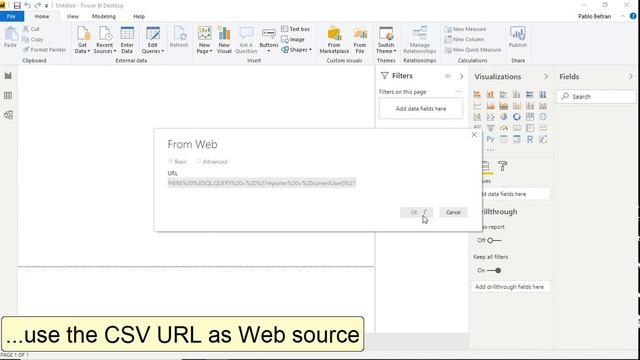Viewport: 640px width, 360px height.
Task: Open Enter Data table tool
Action: click(x=127, y=40)
